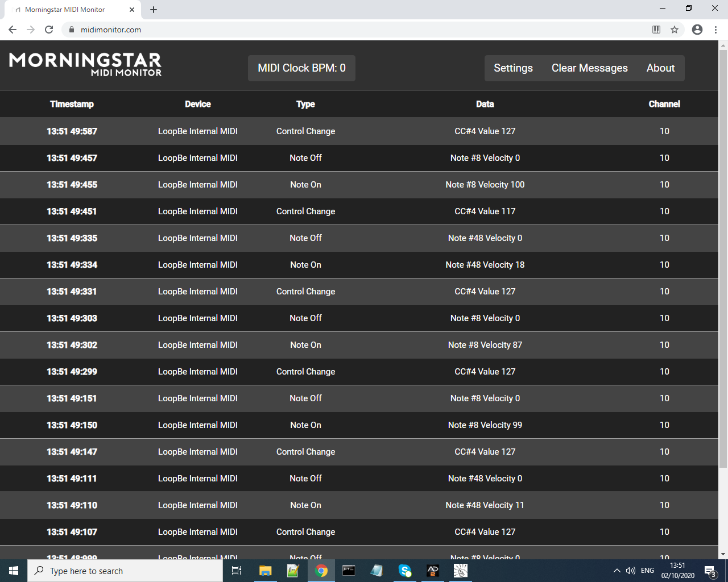This screenshot has height=582, width=728.
Task: Click the Channel column header
Action: [664, 104]
